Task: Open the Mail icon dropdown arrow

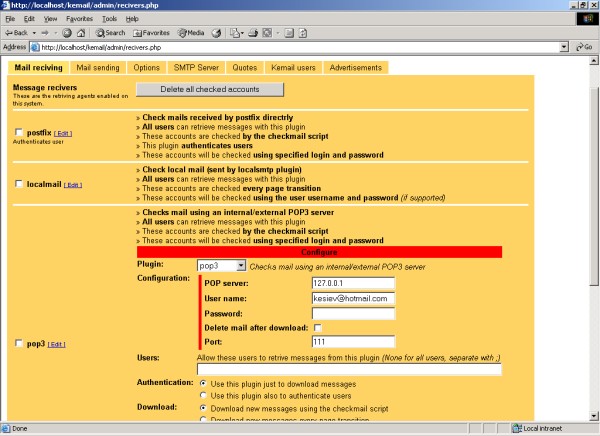Action: [x=242, y=33]
